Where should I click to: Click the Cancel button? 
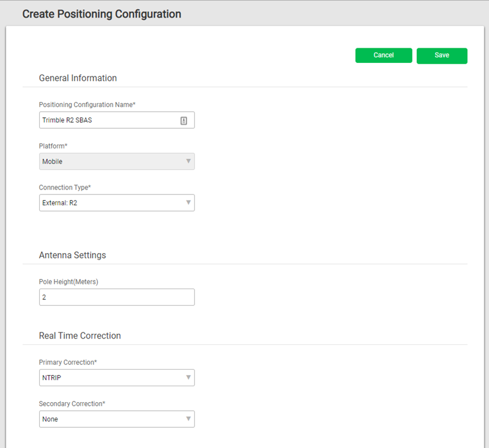pos(384,56)
